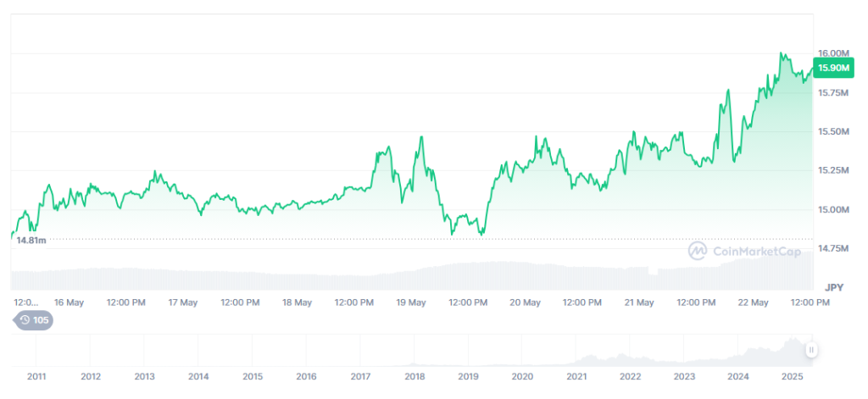868x399 pixels.
Task: Jump to 2024 in the overview navigator
Action: pos(738,376)
